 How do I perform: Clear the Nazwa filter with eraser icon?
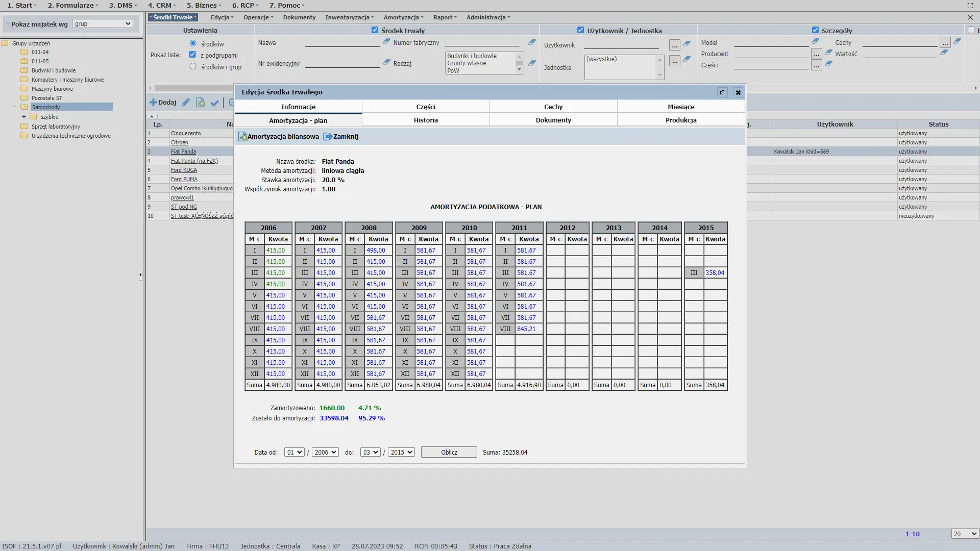[x=386, y=42]
